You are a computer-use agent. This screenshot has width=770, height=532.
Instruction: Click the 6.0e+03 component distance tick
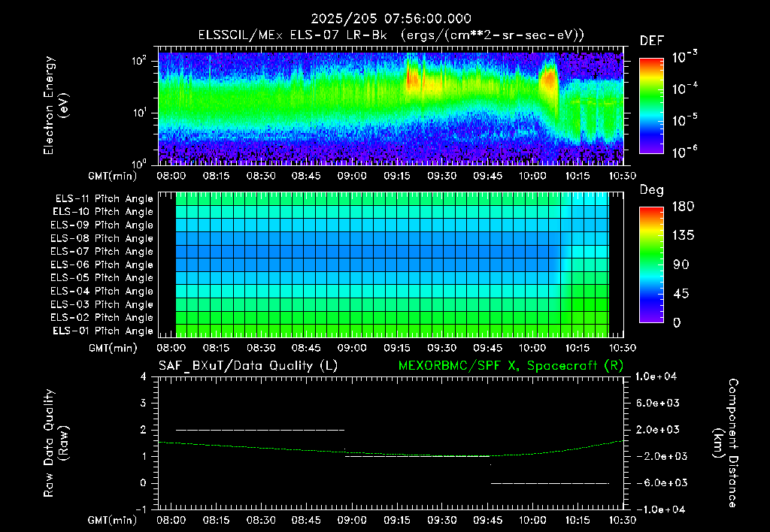point(658,403)
